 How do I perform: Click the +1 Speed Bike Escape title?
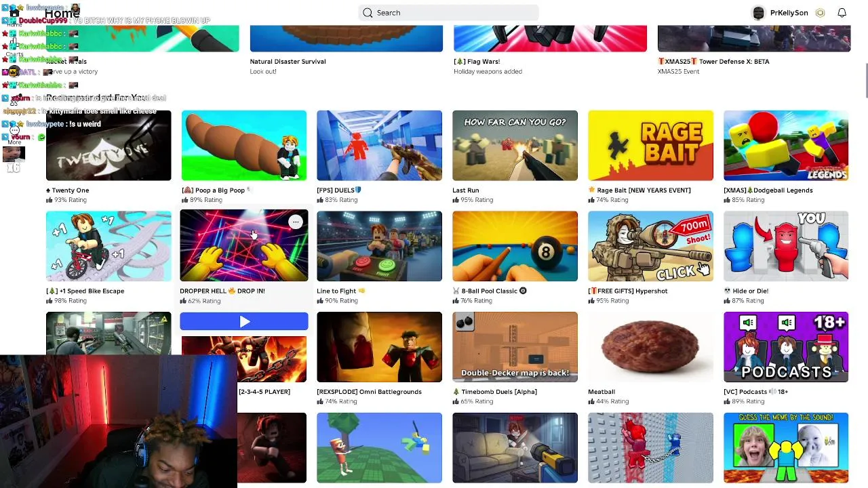85,291
